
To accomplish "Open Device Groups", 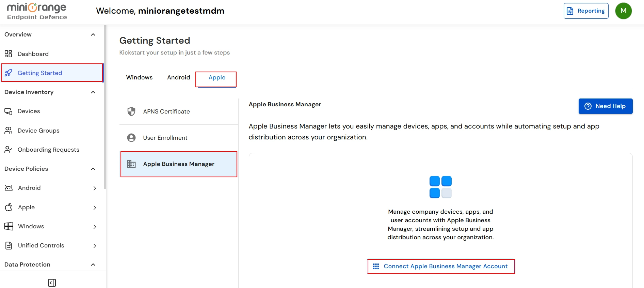I will coord(52,131).
